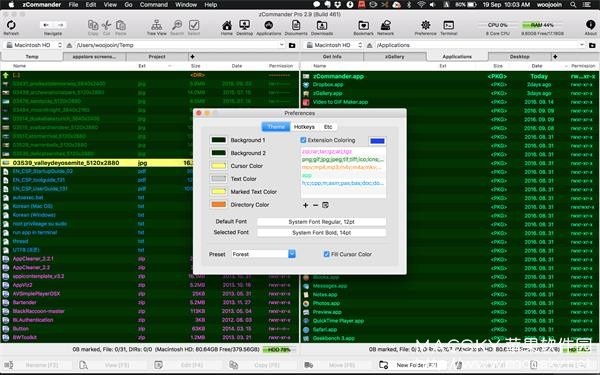Open right panel Macintosh HD volume selector
Viewport: 600px width, 375px height.
[x=334, y=45]
